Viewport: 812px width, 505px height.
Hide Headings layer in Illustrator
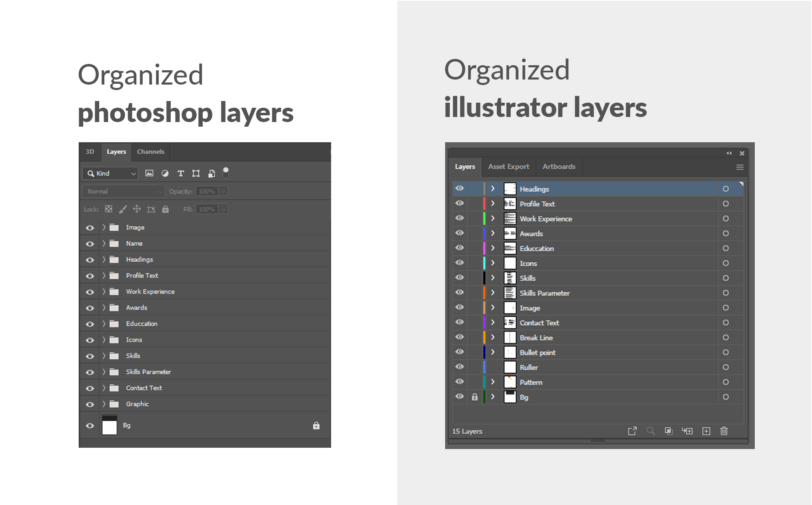point(459,188)
